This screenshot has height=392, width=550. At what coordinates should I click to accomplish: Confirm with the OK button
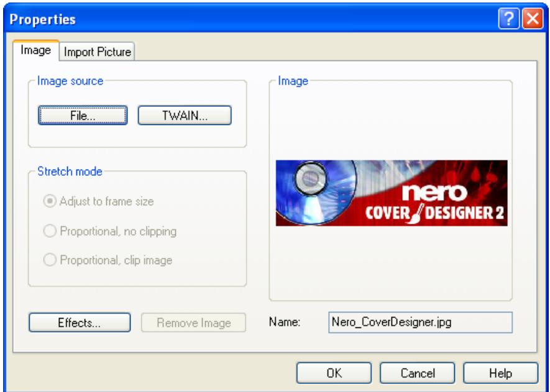coord(334,373)
